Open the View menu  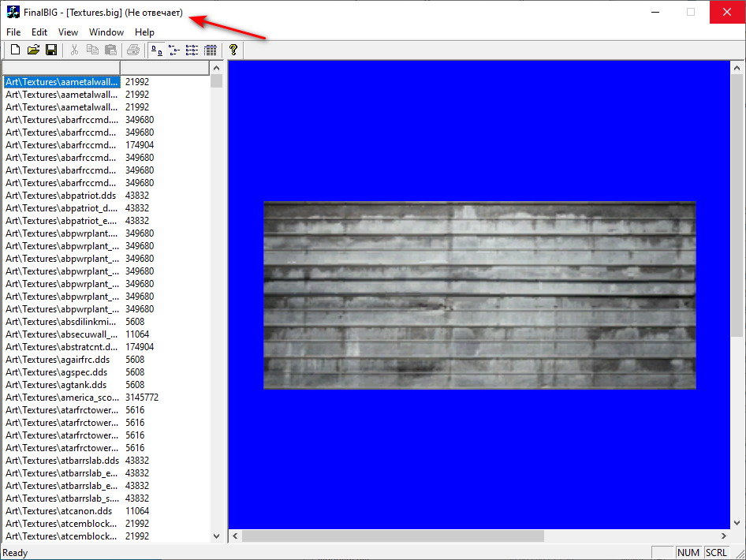pyautogui.click(x=68, y=32)
